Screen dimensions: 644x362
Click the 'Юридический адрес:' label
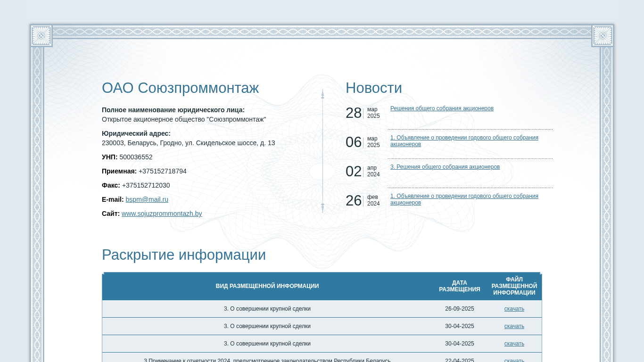coord(136,133)
